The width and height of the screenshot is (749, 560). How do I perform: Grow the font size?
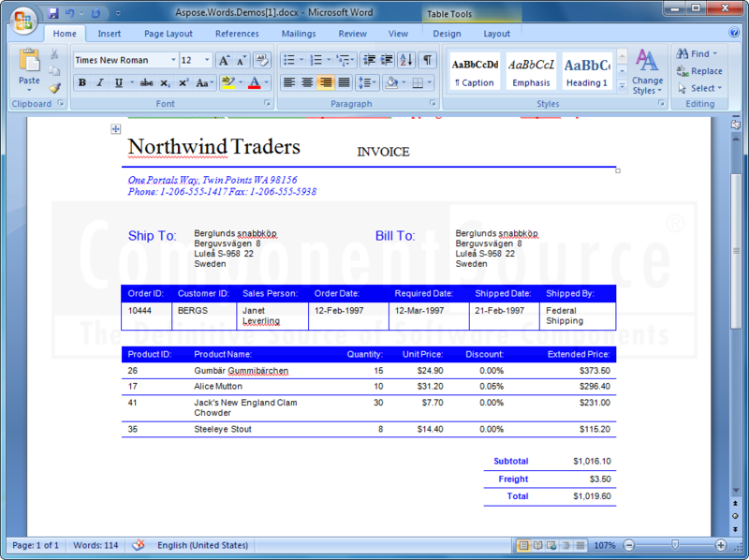(x=223, y=60)
